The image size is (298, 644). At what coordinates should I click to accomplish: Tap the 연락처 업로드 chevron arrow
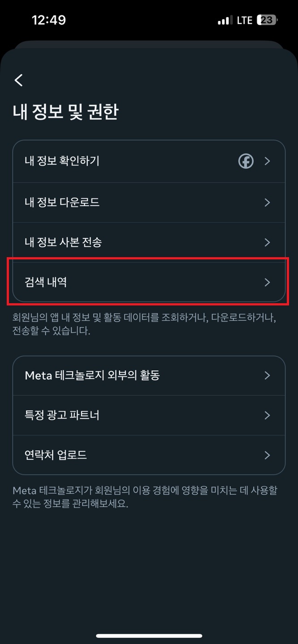[267, 455]
